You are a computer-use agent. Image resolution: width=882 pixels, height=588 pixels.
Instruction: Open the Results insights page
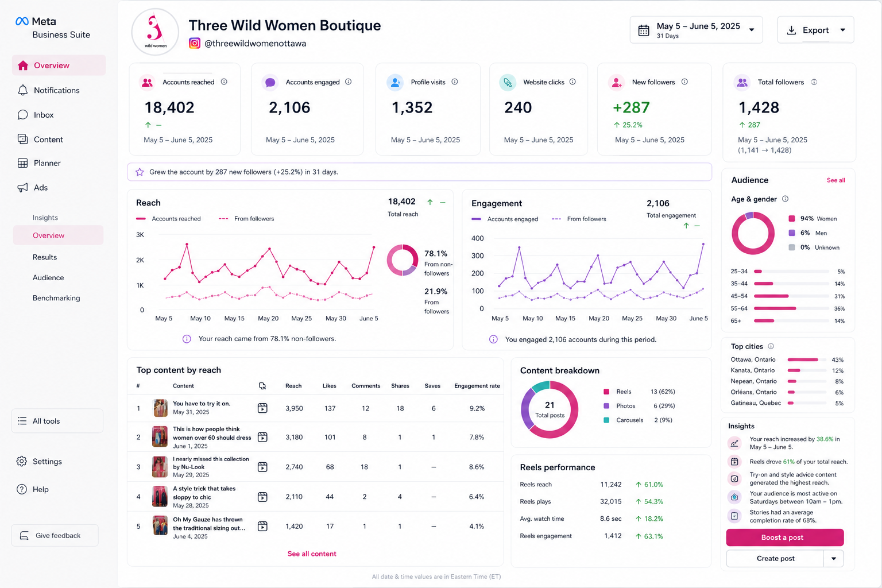[45, 257]
